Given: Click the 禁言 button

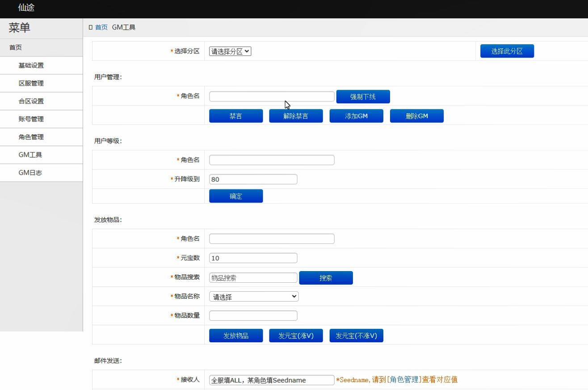Looking at the screenshot, I should [x=236, y=116].
